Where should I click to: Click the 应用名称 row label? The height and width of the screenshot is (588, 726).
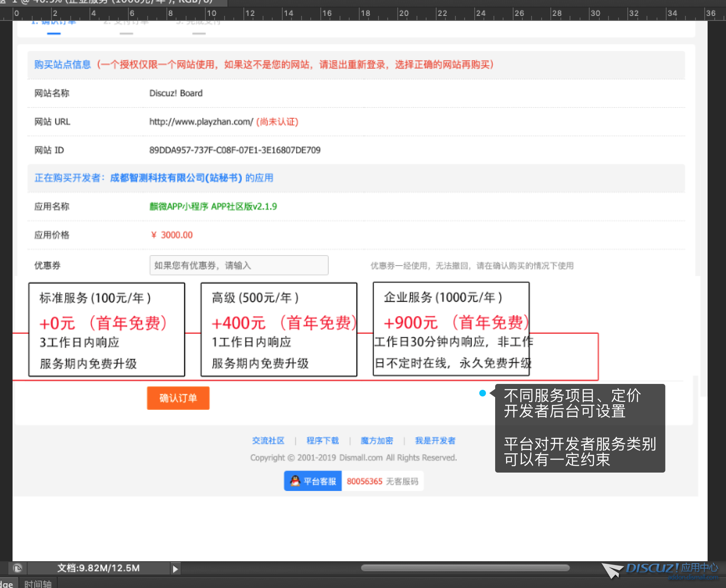[52, 206]
